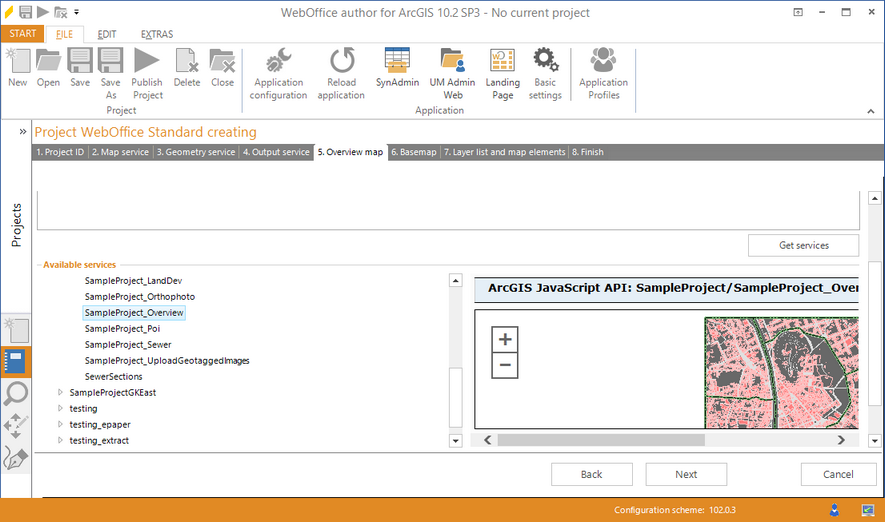Screen dimensions: 885x522
Task: Switch to the FILE ribbon tab
Action: coord(64,34)
